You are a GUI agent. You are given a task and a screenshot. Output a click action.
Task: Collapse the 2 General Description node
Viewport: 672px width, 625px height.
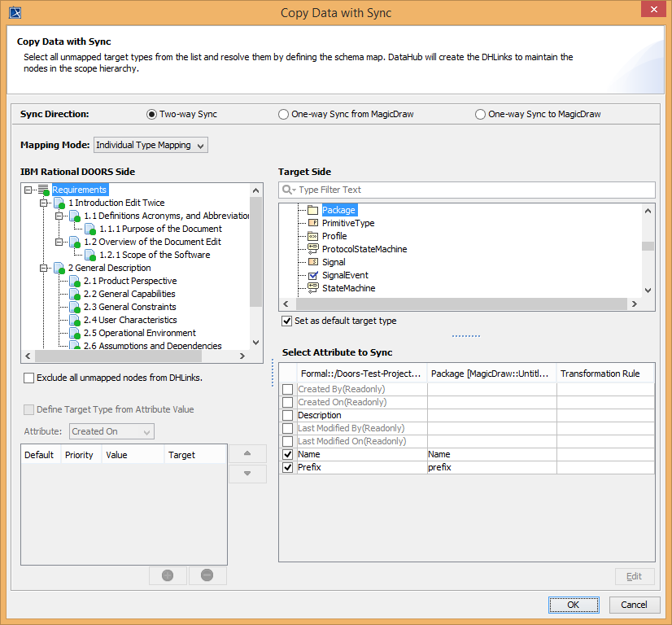coord(45,268)
